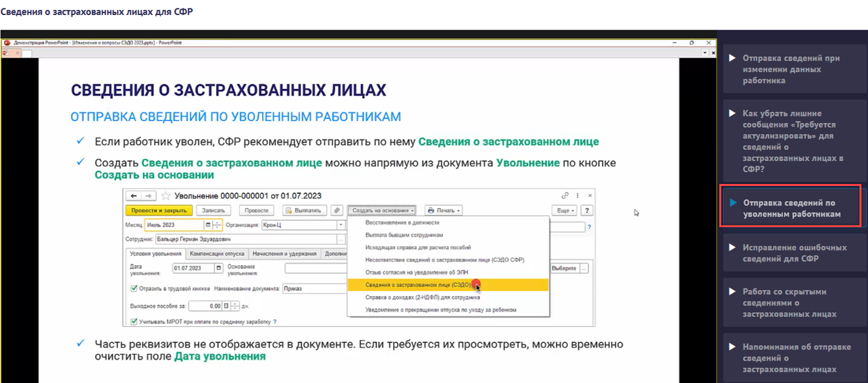The image size is (868, 383).
Task: Expand the Организация dropdown arrow
Action: pos(341,225)
